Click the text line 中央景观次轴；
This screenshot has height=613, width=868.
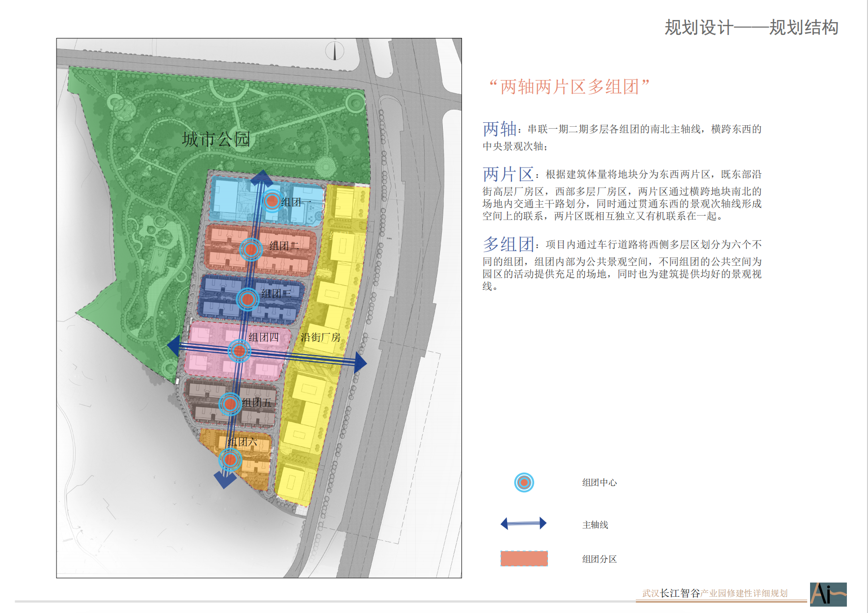click(515, 146)
